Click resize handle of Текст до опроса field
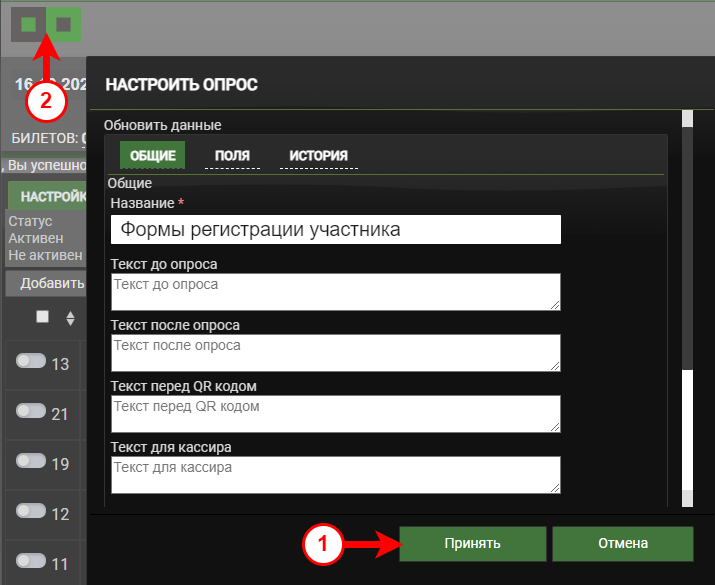Screen dimensions: 715x585 pyautogui.click(x=554, y=304)
